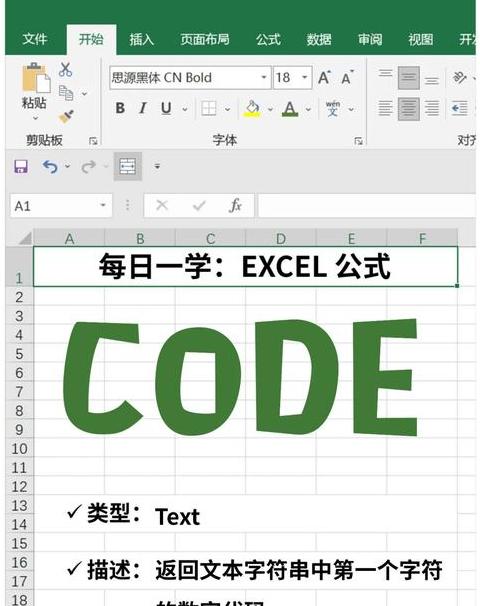Image resolution: width=480 pixels, height=606 pixels.
Task: Align text to the left
Action: (385, 109)
